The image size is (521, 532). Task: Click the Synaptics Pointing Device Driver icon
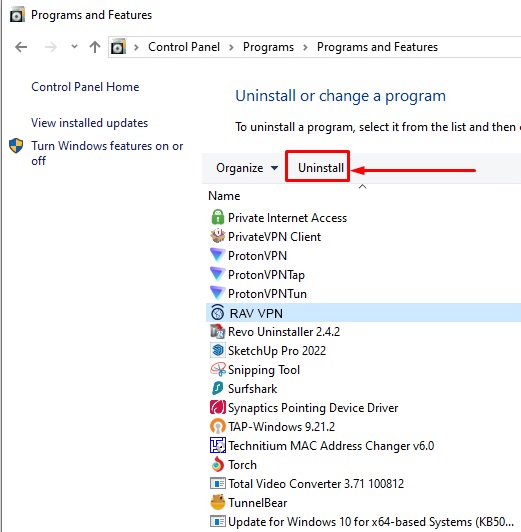coord(217,407)
